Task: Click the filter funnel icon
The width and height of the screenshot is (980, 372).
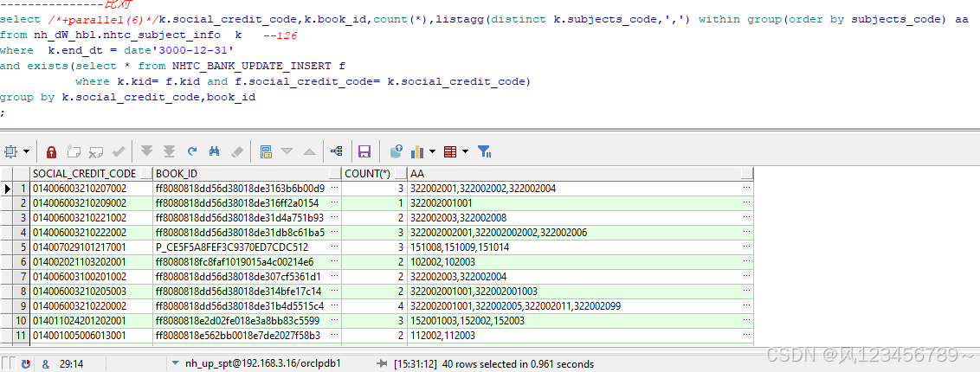Action: 484,151
